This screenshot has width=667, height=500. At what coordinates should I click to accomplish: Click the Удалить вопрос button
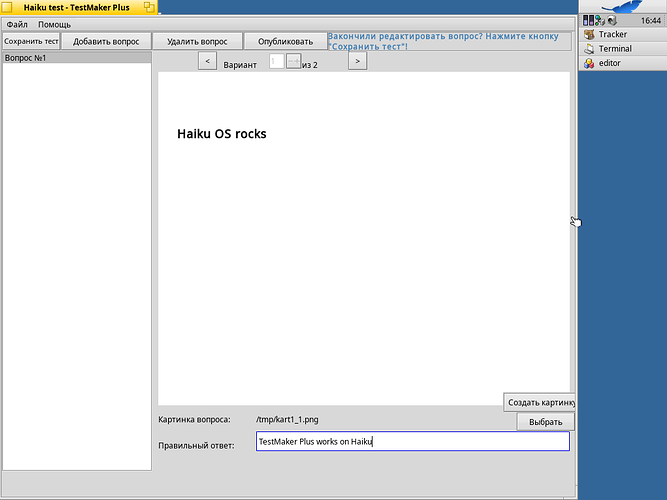(x=197, y=41)
